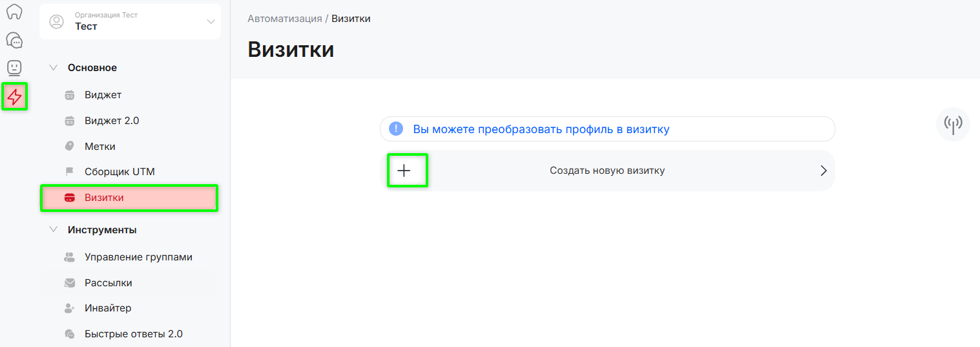This screenshot has width=980, height=347.
Task: Open Виджет 2.0 menu item
Action: pyautogui.click(x=111, y=121)
